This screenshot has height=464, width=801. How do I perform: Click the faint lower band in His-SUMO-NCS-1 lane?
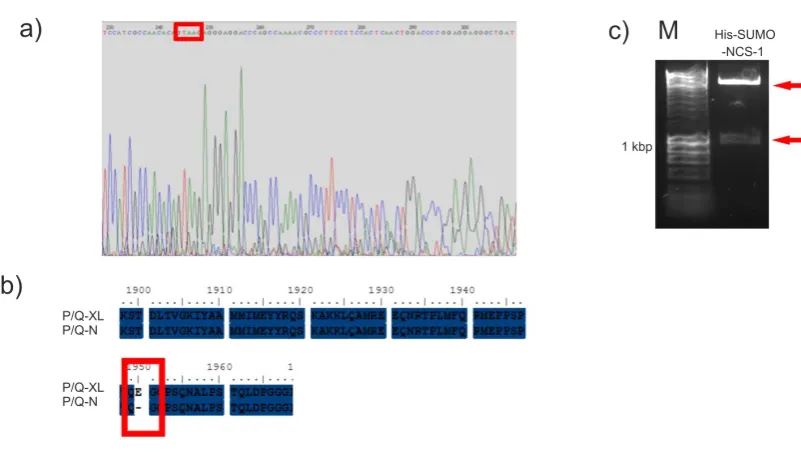tap(740, 138)
